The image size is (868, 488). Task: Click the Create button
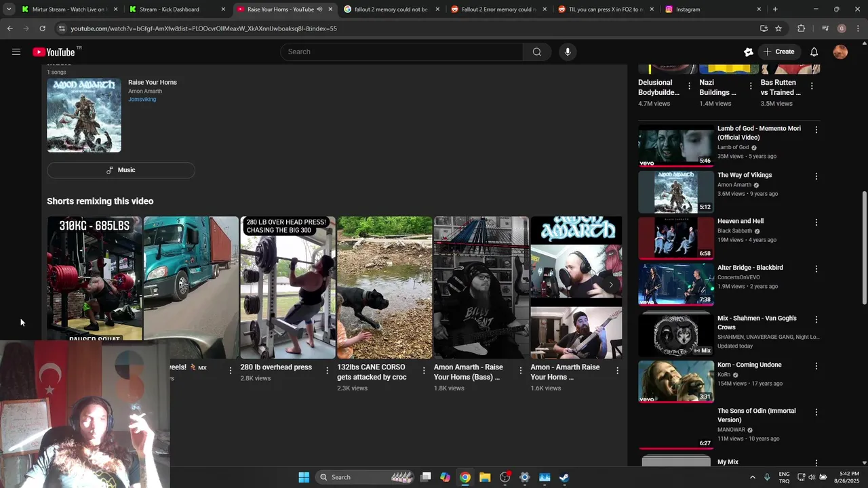point(778,52)
